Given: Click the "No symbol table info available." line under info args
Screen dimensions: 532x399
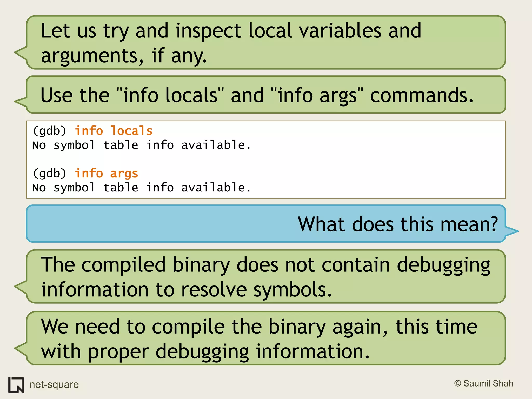Looking at the screenshot, I should (141, 188).
